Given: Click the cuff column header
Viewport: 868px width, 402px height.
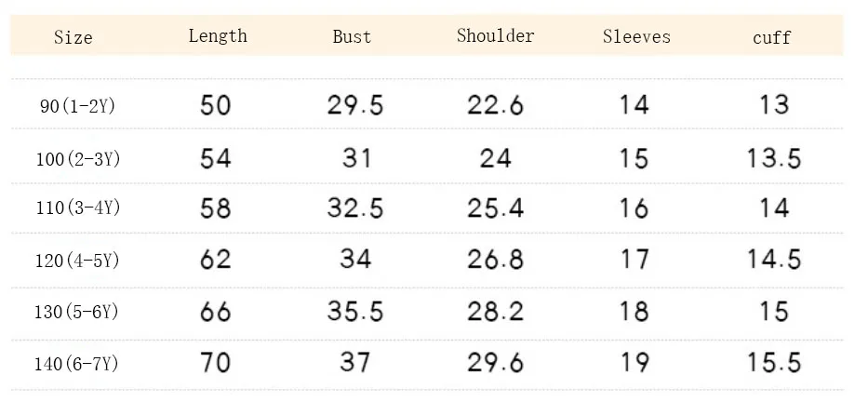Looking at the screenshot, I should (x=771, y=37).
